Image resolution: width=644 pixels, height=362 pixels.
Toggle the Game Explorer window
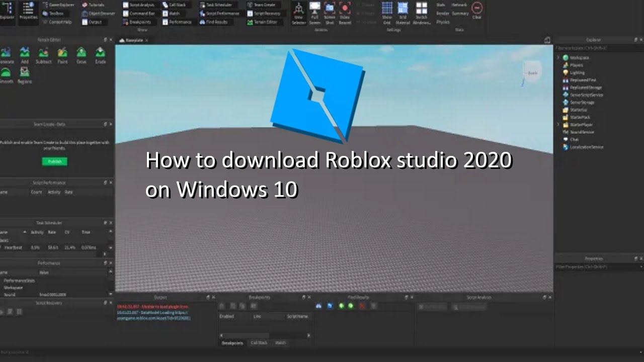coord(57,5)
